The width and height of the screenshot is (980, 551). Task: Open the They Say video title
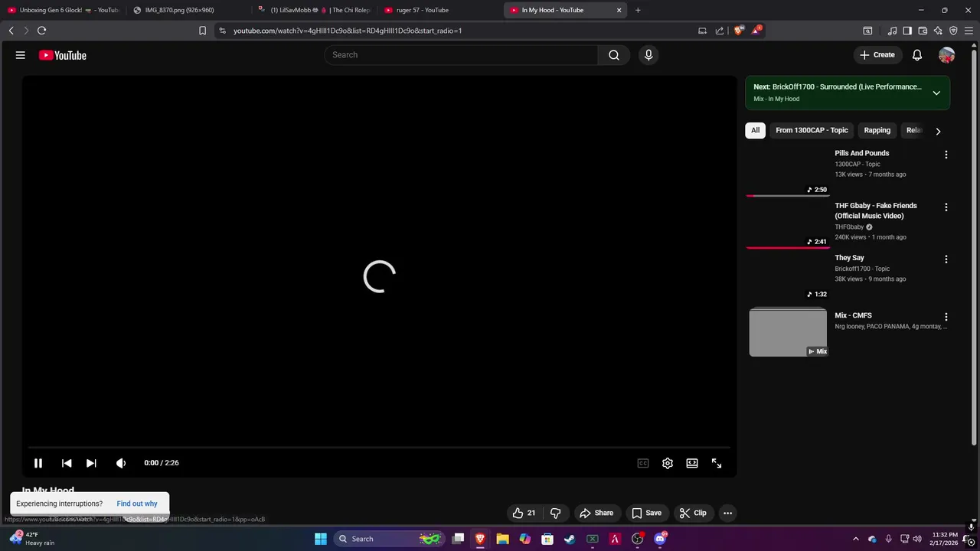point(849,258)
